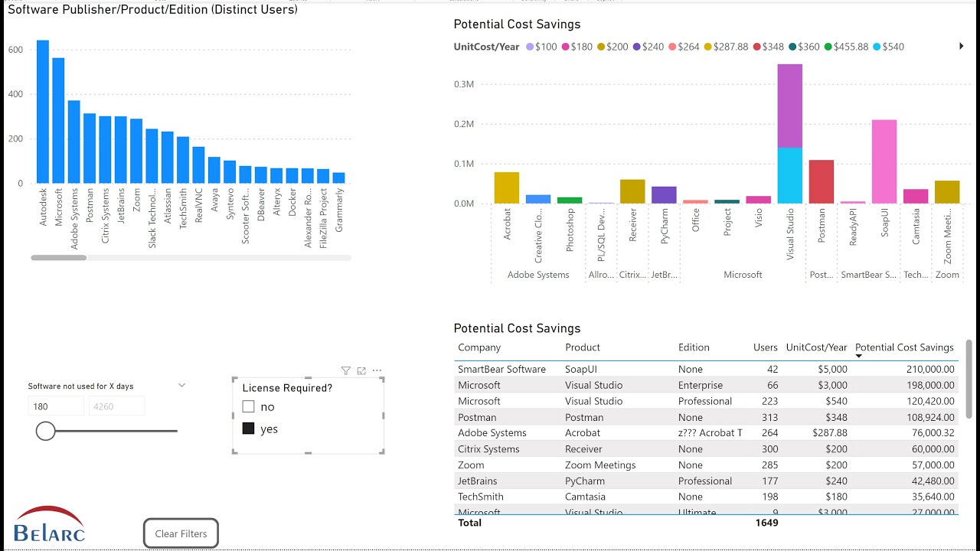Select the cyan Visual Studio bar segment
Viewport: 980px width, 551px height.
click(790, 176)
